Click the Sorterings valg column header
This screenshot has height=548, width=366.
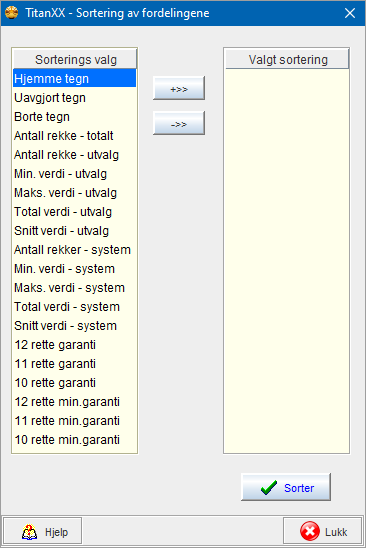click(75, 59)
